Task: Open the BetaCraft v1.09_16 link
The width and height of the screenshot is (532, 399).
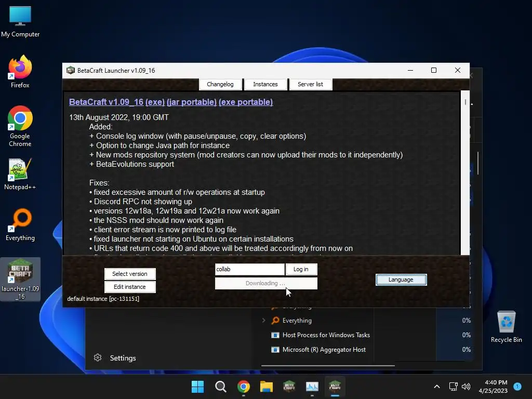Action: point(106,102)
